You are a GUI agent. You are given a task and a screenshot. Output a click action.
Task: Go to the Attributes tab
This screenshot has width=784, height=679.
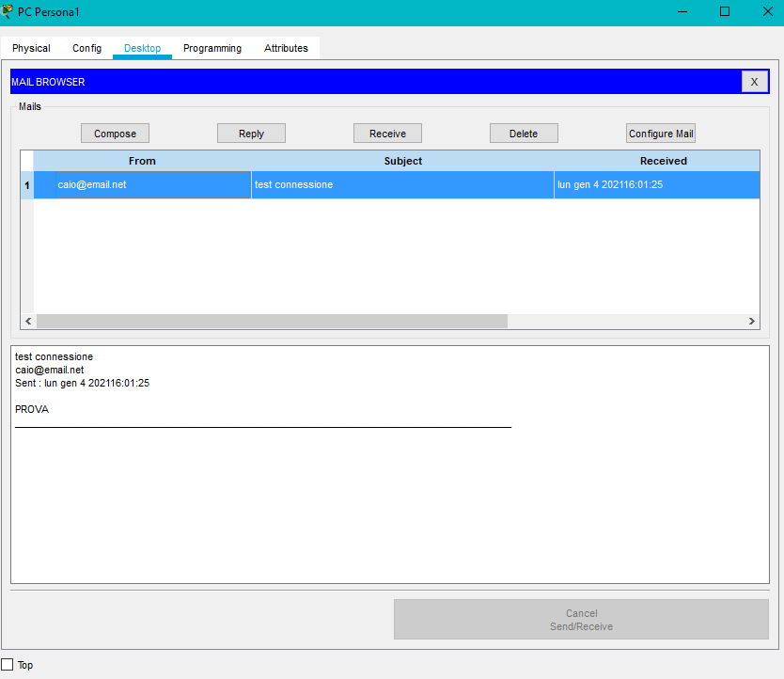click(x=286, y=48)
